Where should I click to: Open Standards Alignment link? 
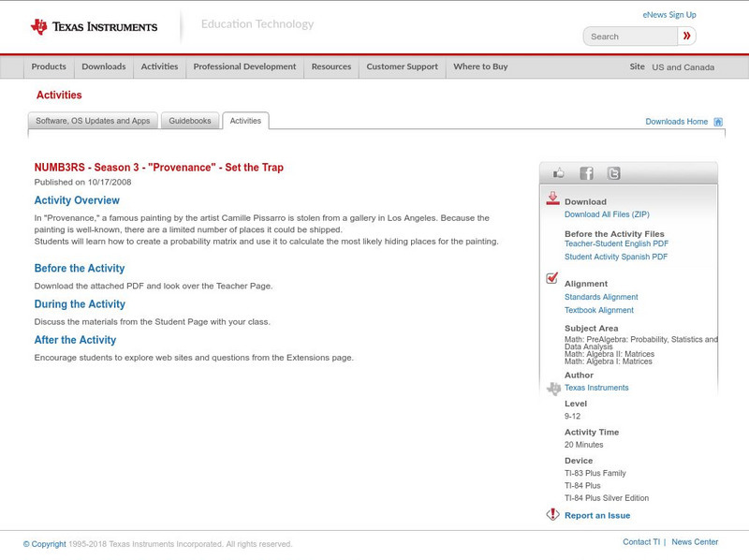[601, 297]
